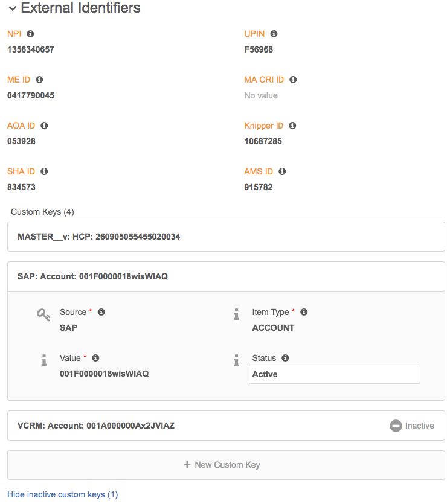Click the AMS ID info icon
The height and width of the screenshot is (504, 447).
click(282, 171)
